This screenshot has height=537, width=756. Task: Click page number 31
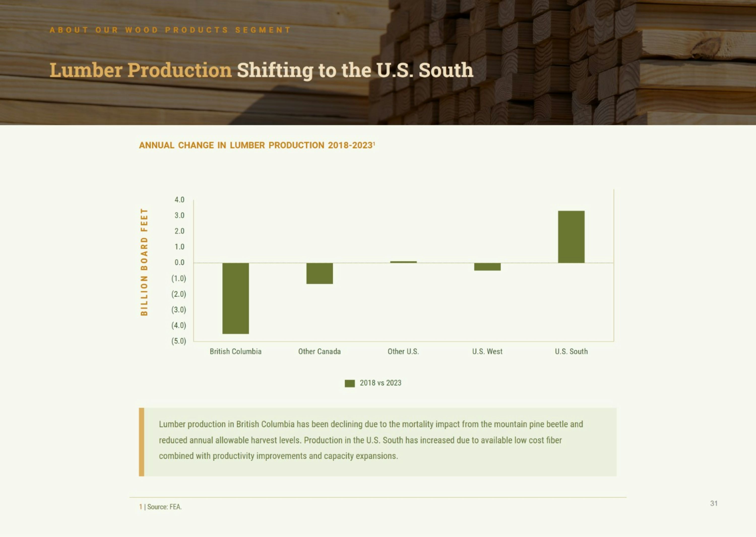click(x=714, y=503)
